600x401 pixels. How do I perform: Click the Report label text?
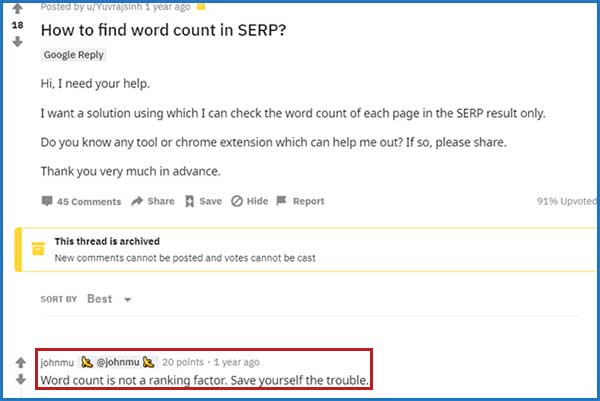[x=308, y=201]
